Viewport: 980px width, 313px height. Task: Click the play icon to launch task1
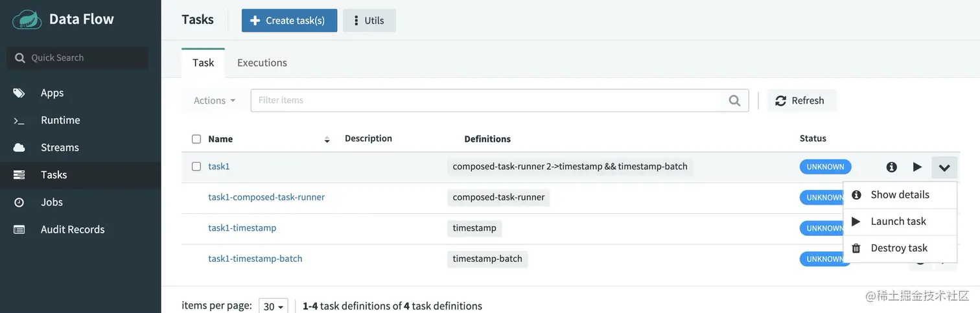[917, 167]
